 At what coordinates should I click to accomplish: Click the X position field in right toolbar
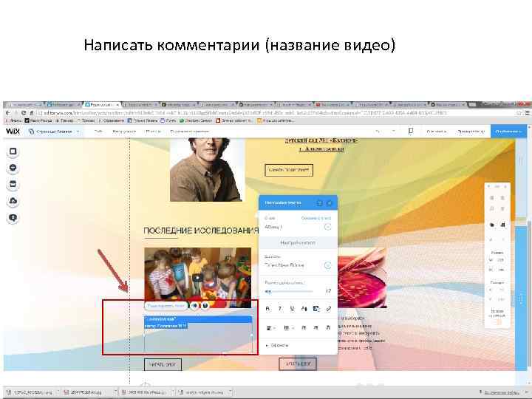(x=497, y=290)
